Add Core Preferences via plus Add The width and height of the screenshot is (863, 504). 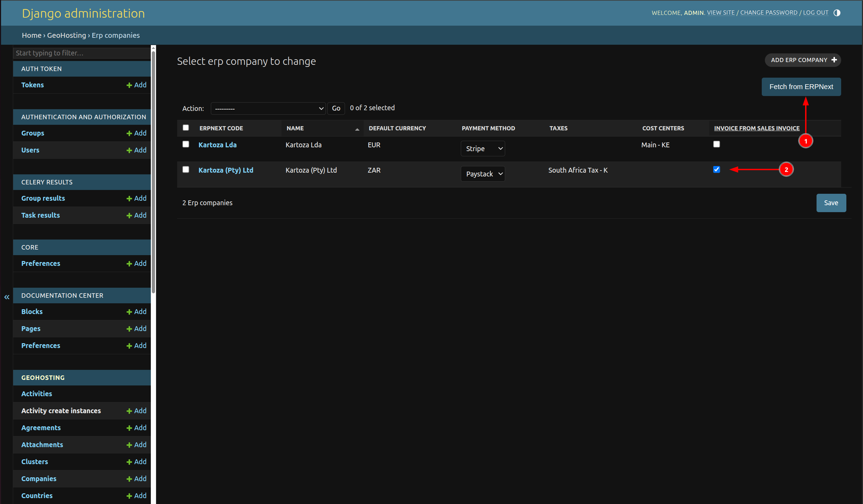[137, 263]
